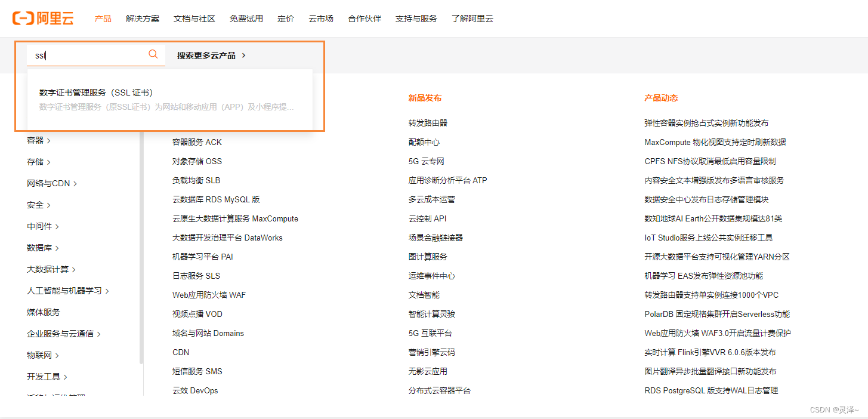Open 日志服务 SLS
The height and width of the screenshot is (419, 868).
coord(196,276)
